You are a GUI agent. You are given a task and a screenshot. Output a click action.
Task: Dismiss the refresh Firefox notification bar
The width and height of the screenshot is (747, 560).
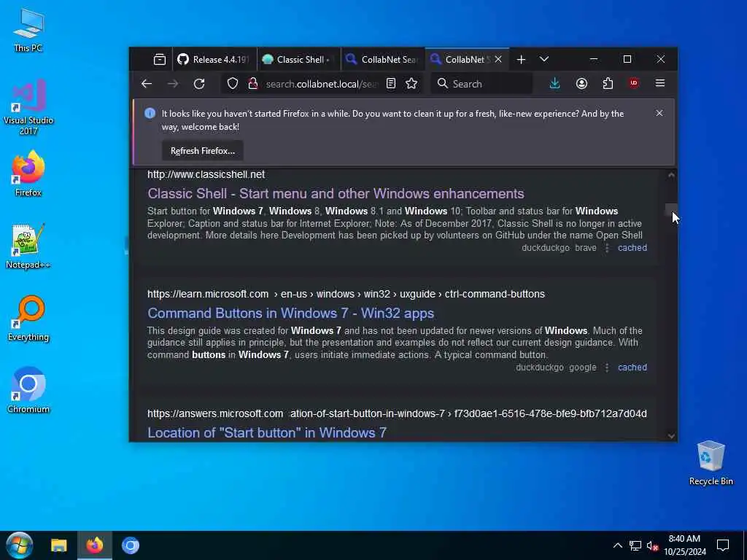point(659,113)
